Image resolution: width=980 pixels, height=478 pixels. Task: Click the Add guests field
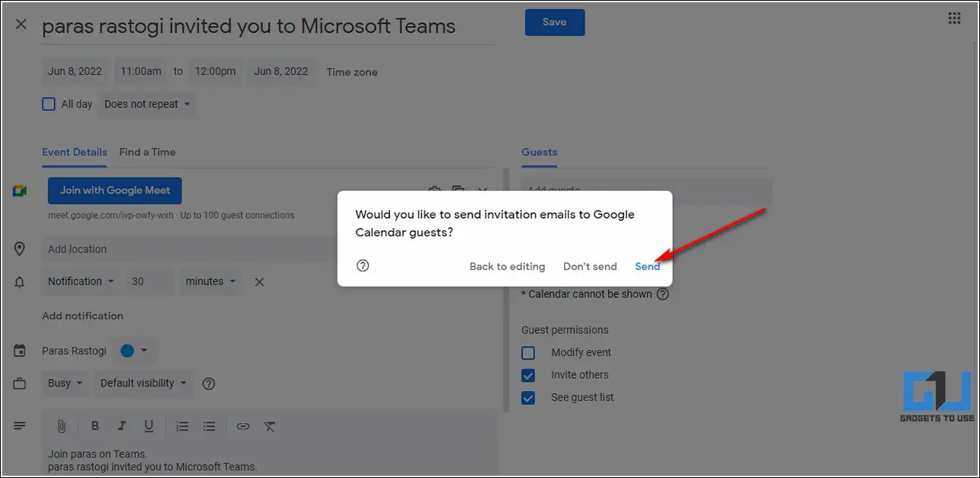[x=646, y=191]
